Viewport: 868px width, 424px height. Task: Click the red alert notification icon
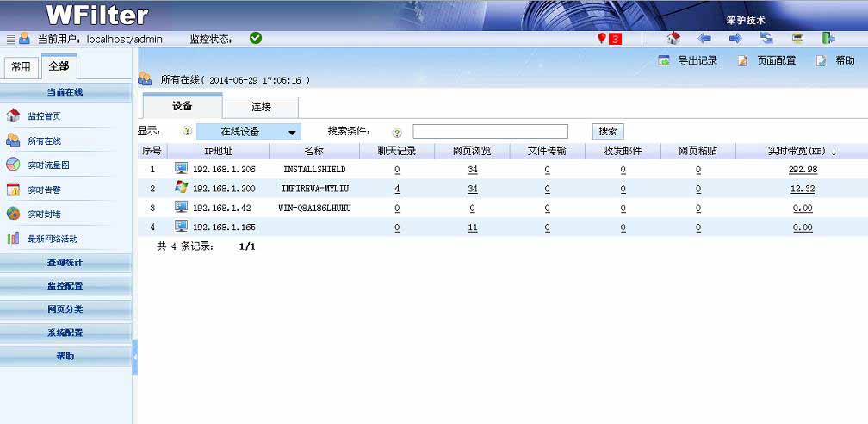[609, 39]
